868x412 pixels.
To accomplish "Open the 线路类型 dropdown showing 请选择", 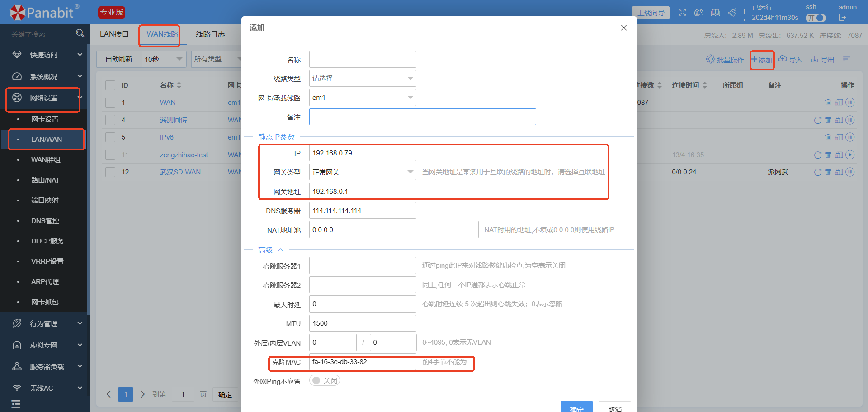I will tap(363, 78).
